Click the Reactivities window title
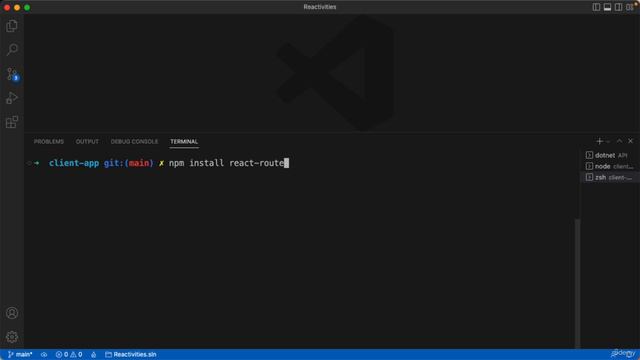The height and width of the screenshot is (360, 640). tap(320, 7)
